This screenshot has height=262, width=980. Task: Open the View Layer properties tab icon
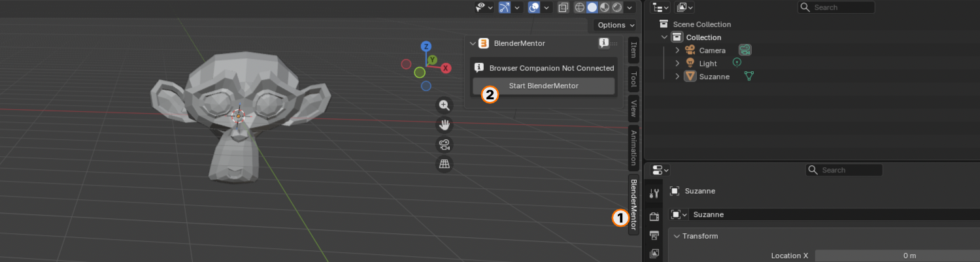pyautogui.click(x=654, y=254)
